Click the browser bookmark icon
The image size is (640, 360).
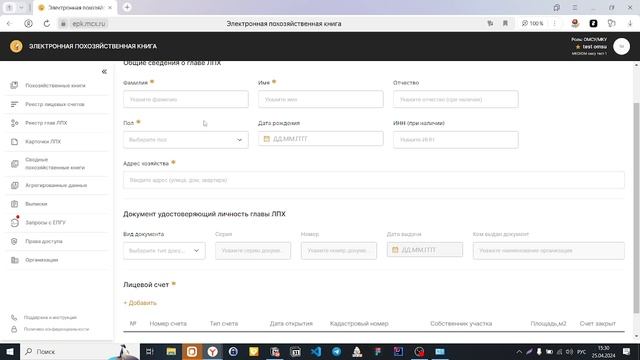pos(505,24)
